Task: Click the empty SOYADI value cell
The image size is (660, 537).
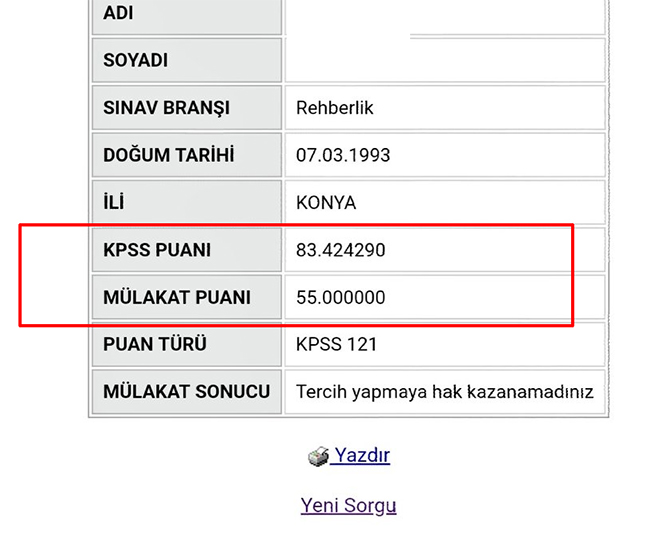Action: [444, 60]
